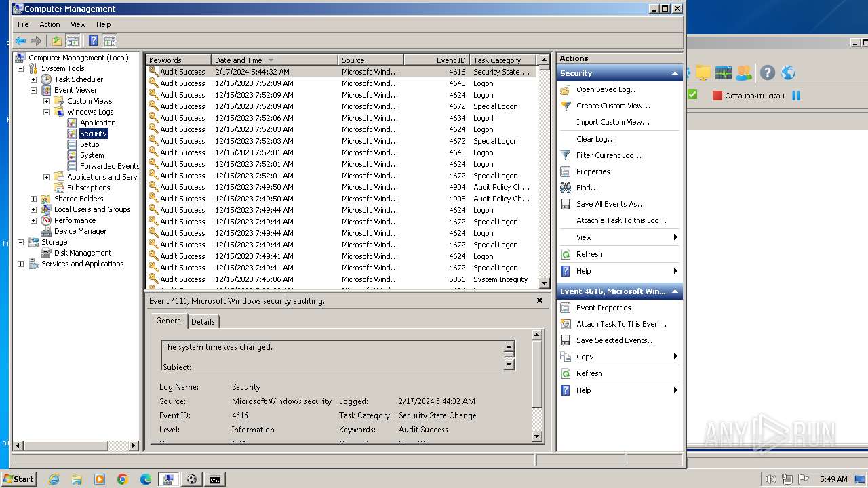The width and height of the screenshot is (868, 488).
Task: Open Microsoft Edge from the taskbar
Action: [146, 479]
